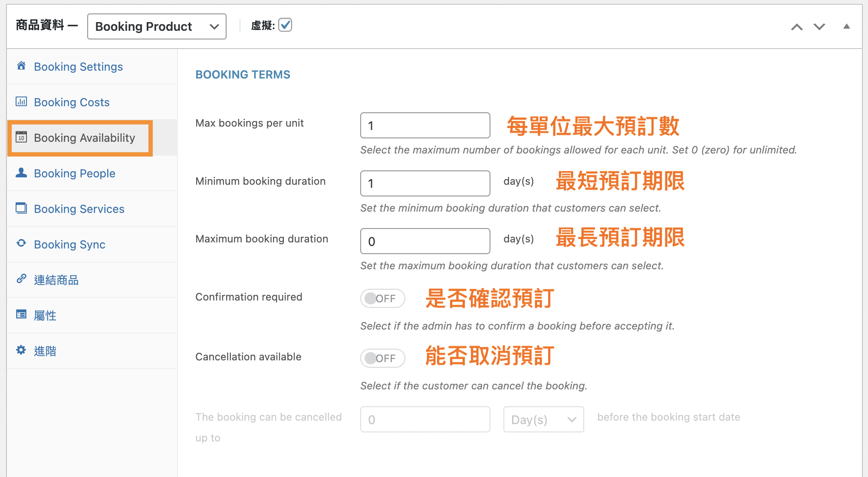
Task: Collapse the panel with the triangle toggle
Action: pos(846,26)
